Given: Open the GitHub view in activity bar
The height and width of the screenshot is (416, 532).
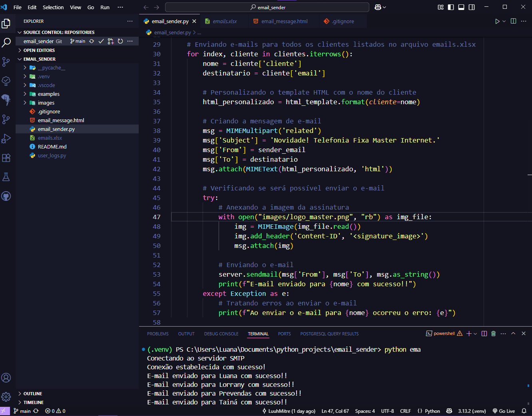Looking at the screenshot, I should coord(6,196).
